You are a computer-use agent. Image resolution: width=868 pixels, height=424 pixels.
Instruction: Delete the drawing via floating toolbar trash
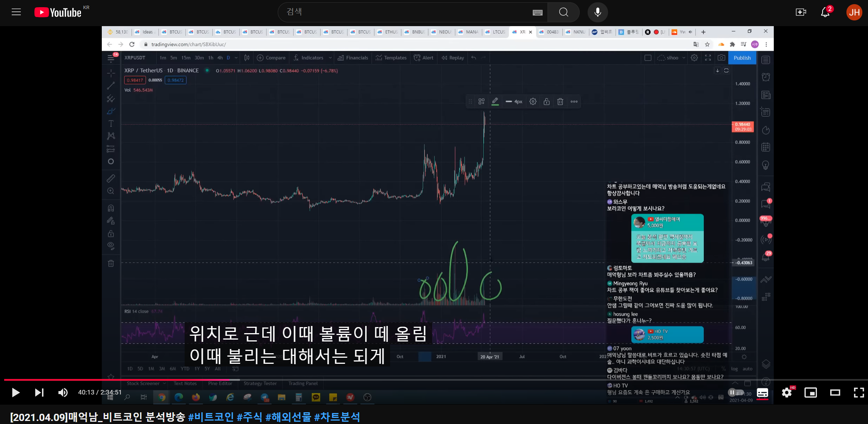click(x=560, y=101)
